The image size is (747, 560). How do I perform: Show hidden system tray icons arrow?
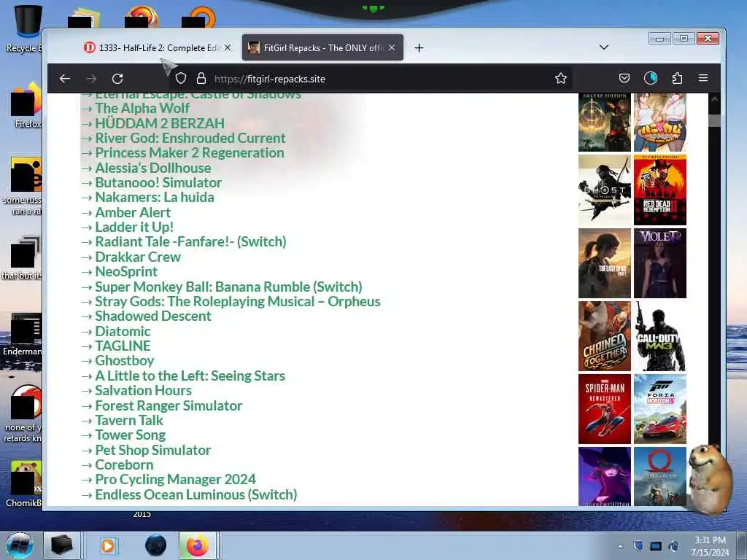click(620, 546)
